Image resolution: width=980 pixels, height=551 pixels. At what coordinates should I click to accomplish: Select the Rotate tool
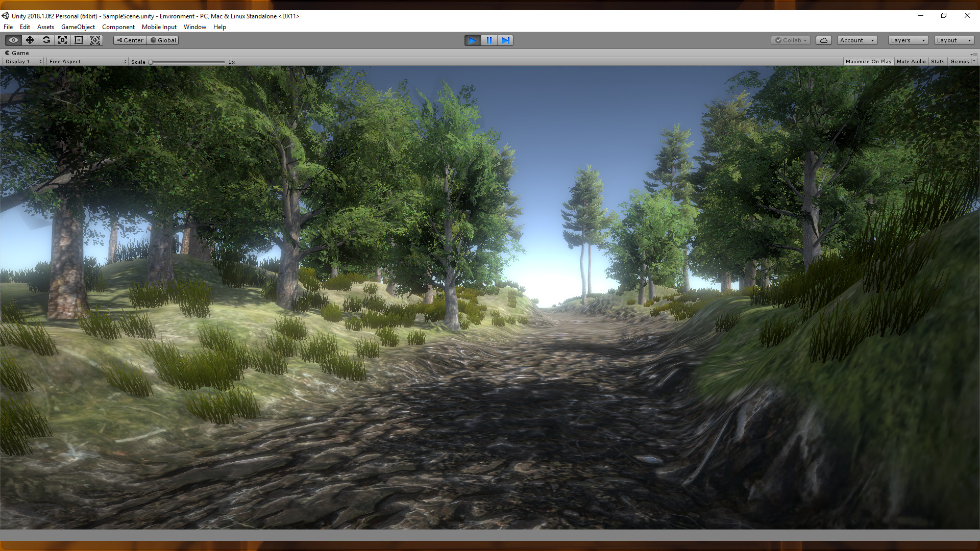[46, 40]
